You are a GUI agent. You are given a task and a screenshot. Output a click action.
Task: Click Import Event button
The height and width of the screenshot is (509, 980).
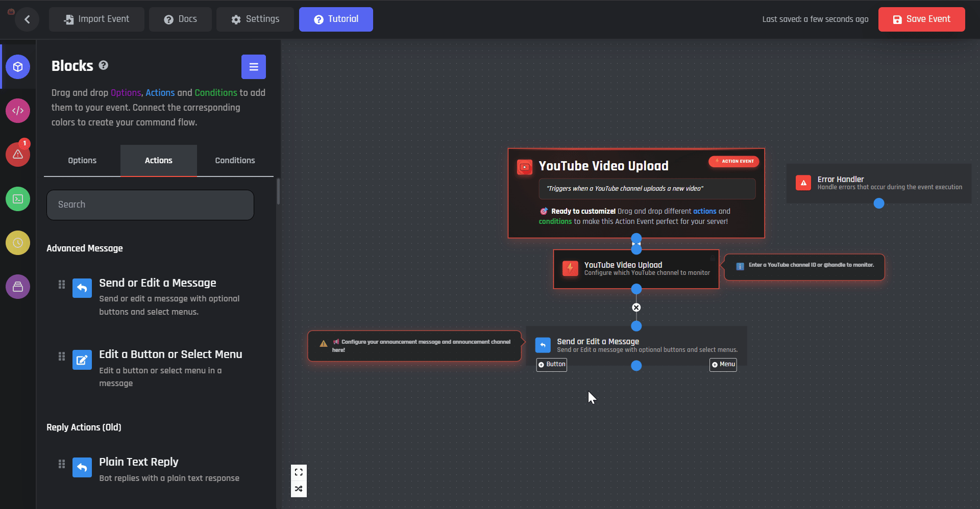(x=96, y=19)
